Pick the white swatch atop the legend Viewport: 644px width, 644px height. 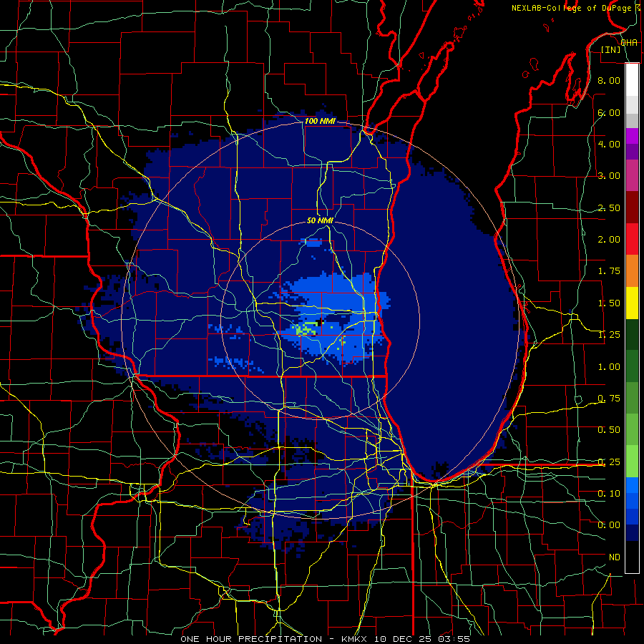point(632,79)
